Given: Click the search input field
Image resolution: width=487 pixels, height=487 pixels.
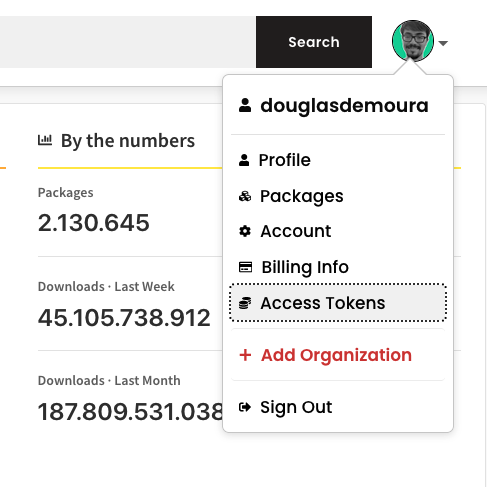Looking at the screenshot, I should 128,42.
